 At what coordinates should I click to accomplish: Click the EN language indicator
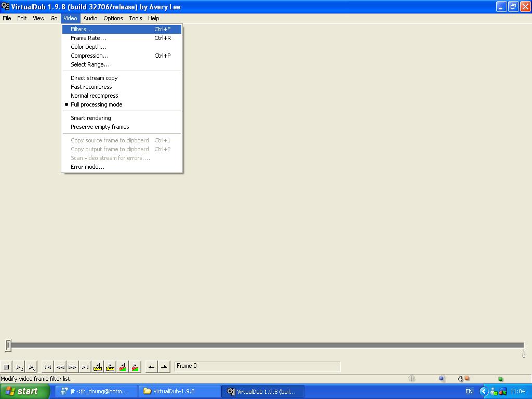(x=469, y=392)
